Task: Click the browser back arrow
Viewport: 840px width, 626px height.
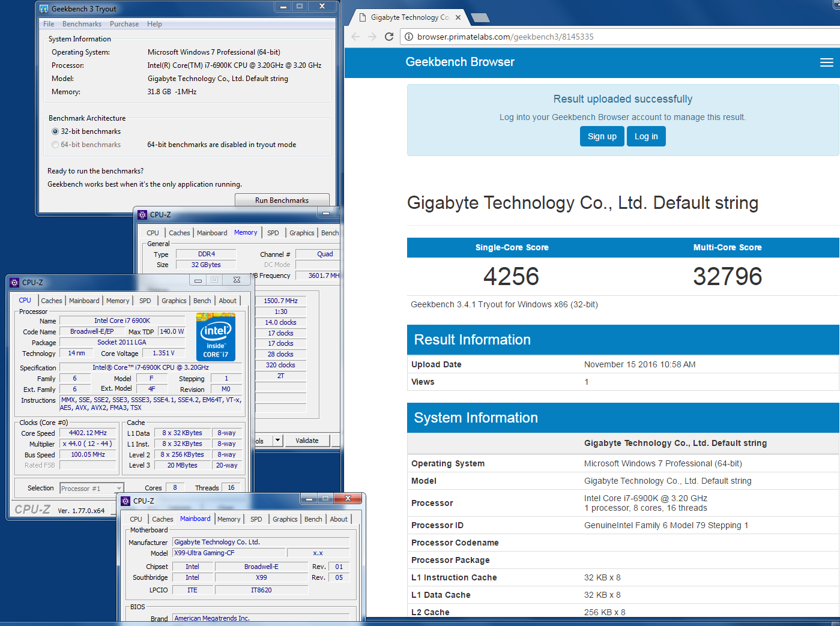Action: pos(355,37)
